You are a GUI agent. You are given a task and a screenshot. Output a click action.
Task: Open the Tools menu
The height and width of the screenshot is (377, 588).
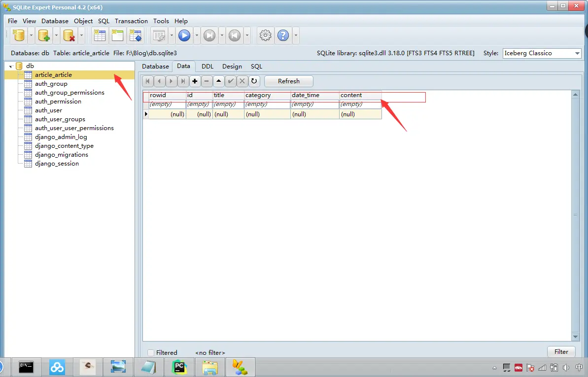coord(161,21)
